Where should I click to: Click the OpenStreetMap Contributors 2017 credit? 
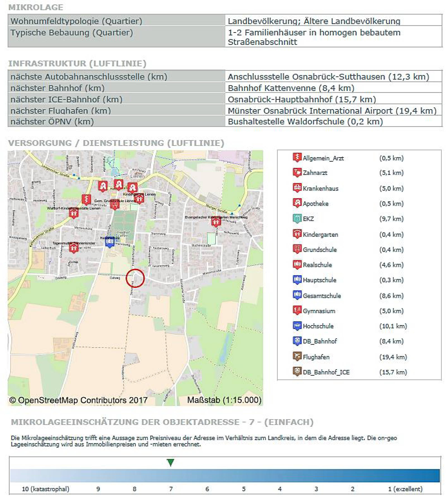coord(78,400)
